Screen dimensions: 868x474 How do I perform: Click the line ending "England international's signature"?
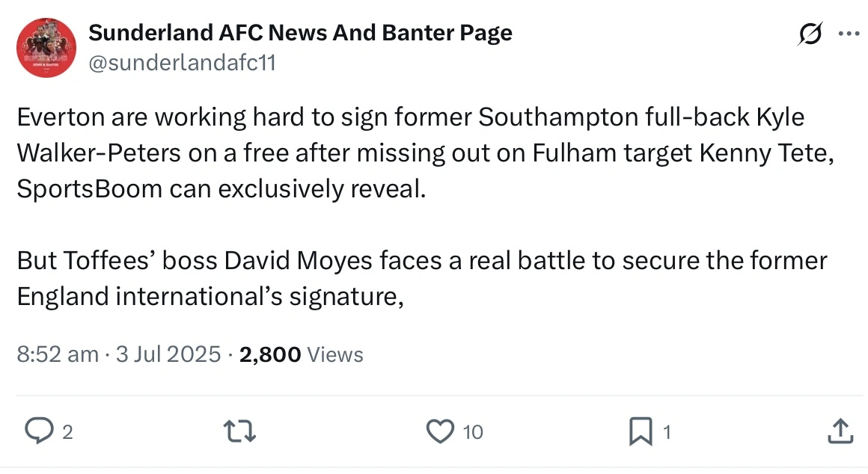tap(210, 296)
